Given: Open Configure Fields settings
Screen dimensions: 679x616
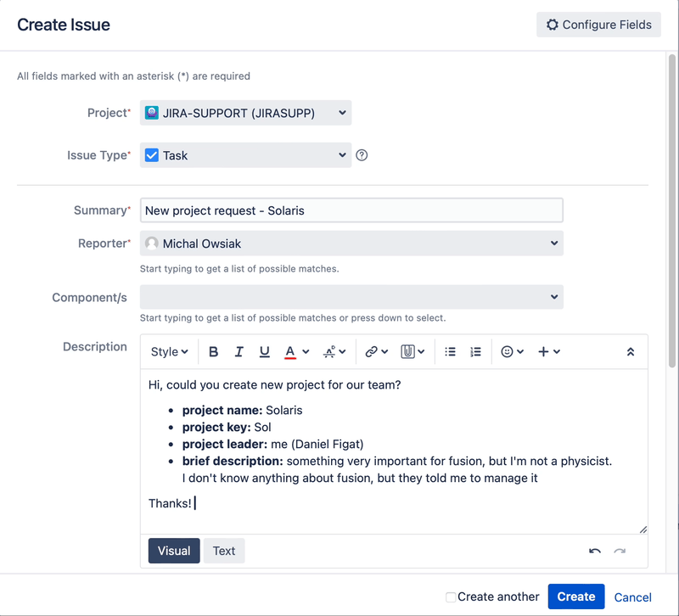Looking at the screenshot, I should pyautogui.click(x=598, y=25).
